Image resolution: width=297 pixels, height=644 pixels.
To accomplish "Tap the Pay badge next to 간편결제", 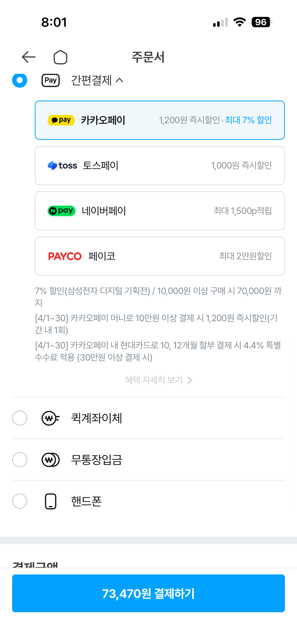I will click(x=50, y=80).
